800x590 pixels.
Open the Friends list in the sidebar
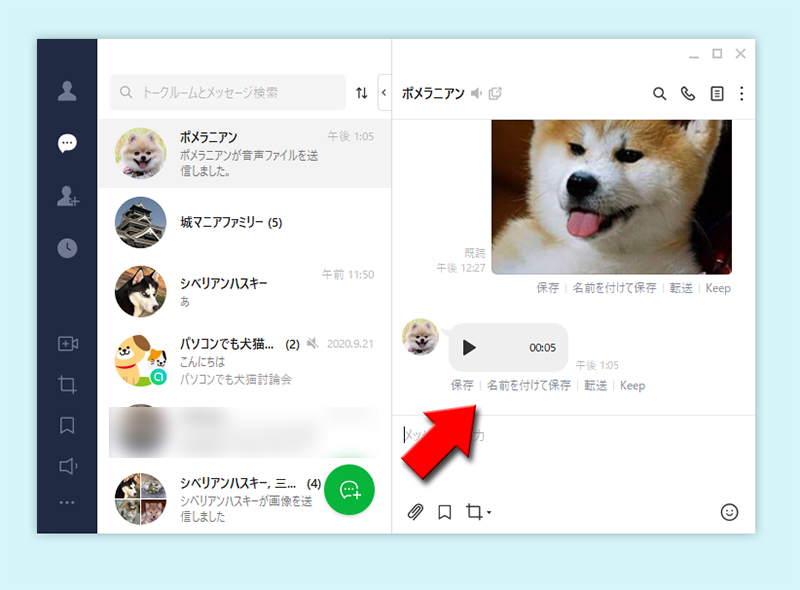pos(67,90)
